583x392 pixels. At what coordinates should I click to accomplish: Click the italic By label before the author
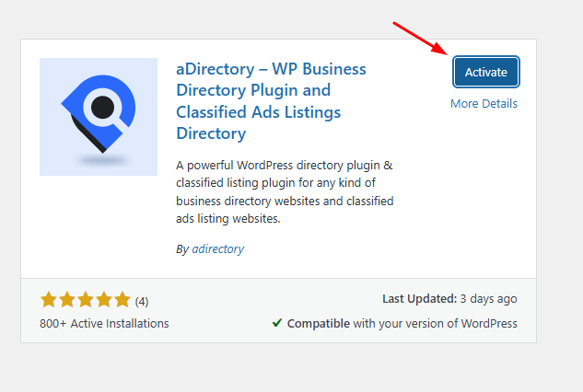tap(181, 248)
